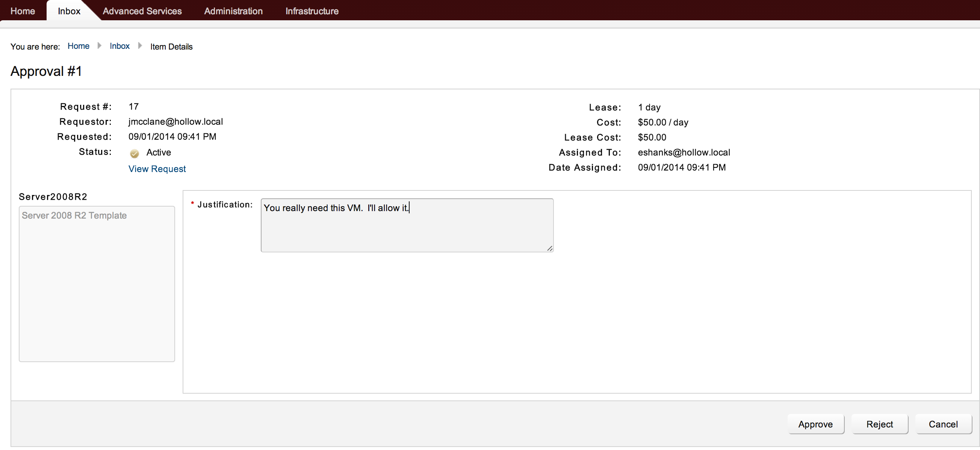The image size is (980, 450).
Task: Click the Active status check icon
Action: (134, 153)
